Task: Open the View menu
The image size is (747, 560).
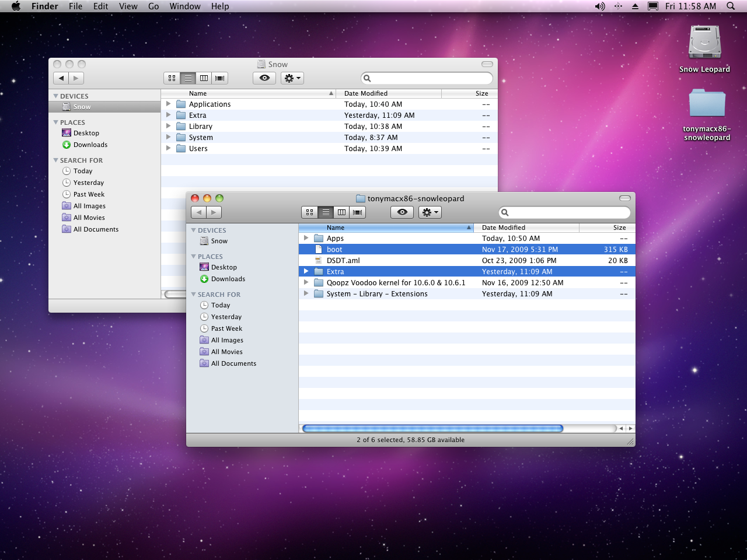Action: (128, 6)
